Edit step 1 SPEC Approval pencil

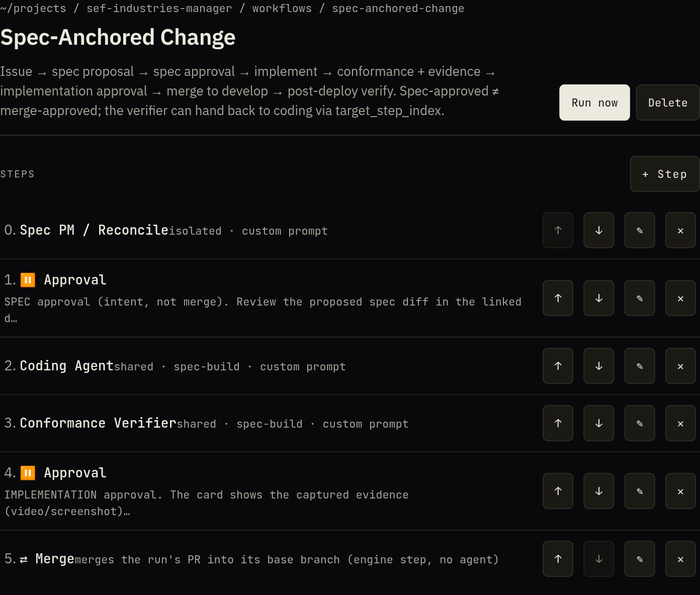click(x=640, y=298)
